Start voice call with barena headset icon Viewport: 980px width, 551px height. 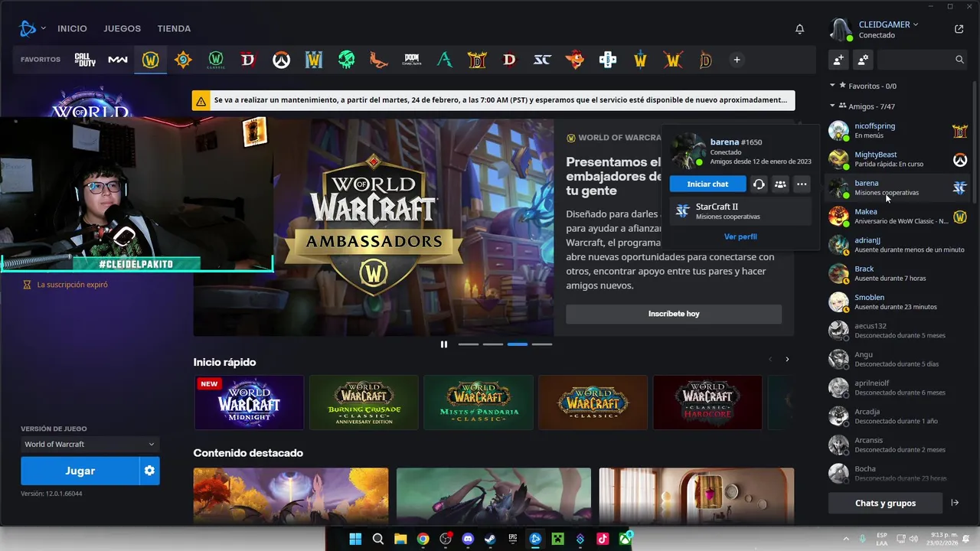(759, 184)
